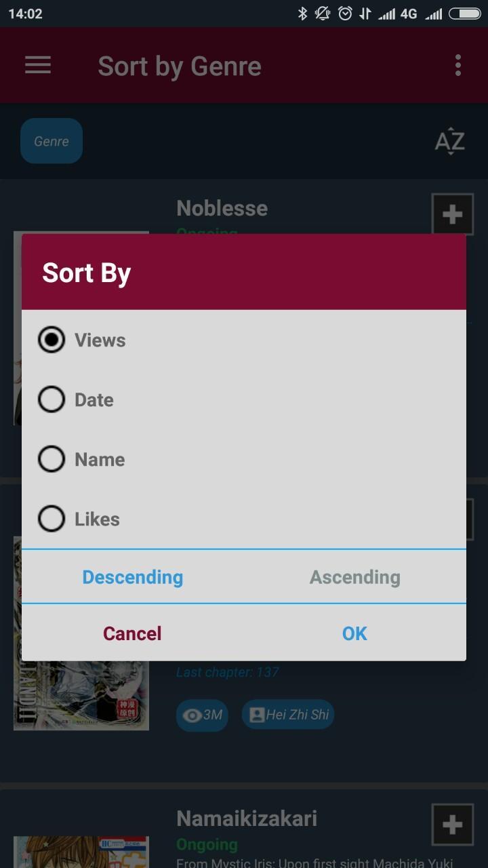Confirm sorting with OK
The width and height of the screenshot is (488, 868).
(x=354, y=633)
